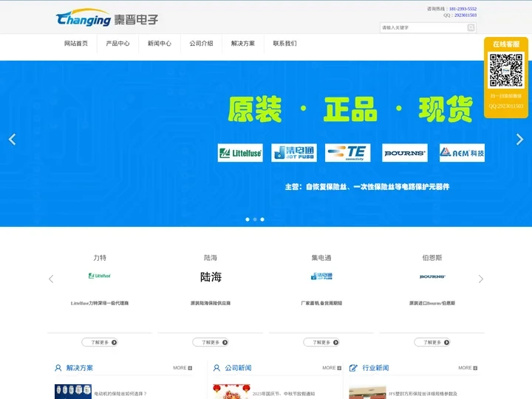
Task: Open the 力特 brand title
Action: coord(100,258)
